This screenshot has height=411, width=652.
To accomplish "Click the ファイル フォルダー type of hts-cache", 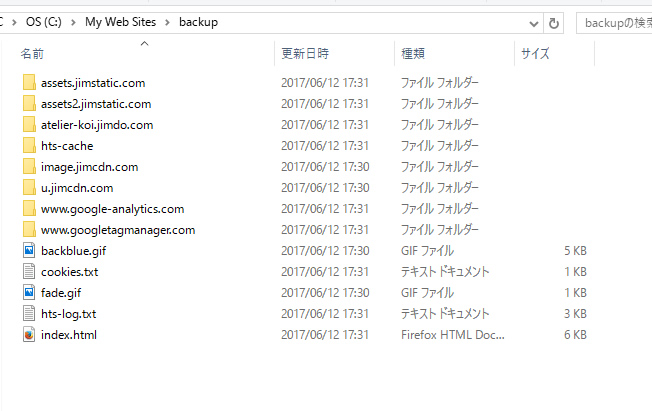I will click(440, 146).
